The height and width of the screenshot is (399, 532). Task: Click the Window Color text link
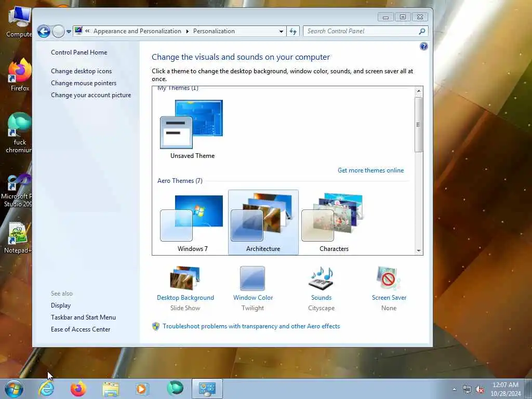253,298
